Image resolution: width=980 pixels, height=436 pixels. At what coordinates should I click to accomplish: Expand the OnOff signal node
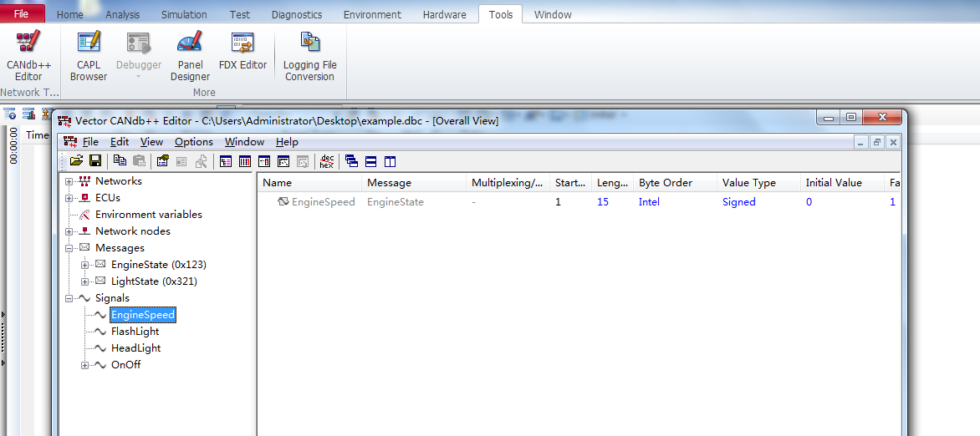pos(85,365)
